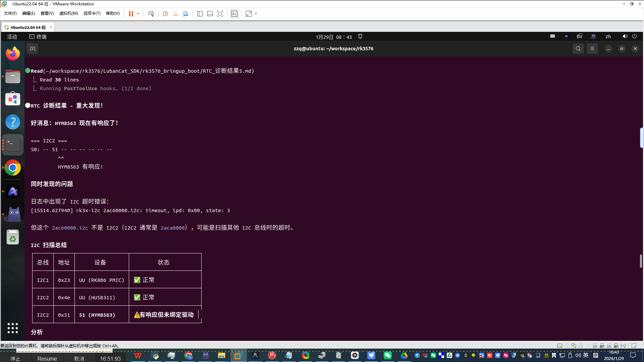
Task: Expand the power options dropdown arrow
Action: [x=138, y=14]
